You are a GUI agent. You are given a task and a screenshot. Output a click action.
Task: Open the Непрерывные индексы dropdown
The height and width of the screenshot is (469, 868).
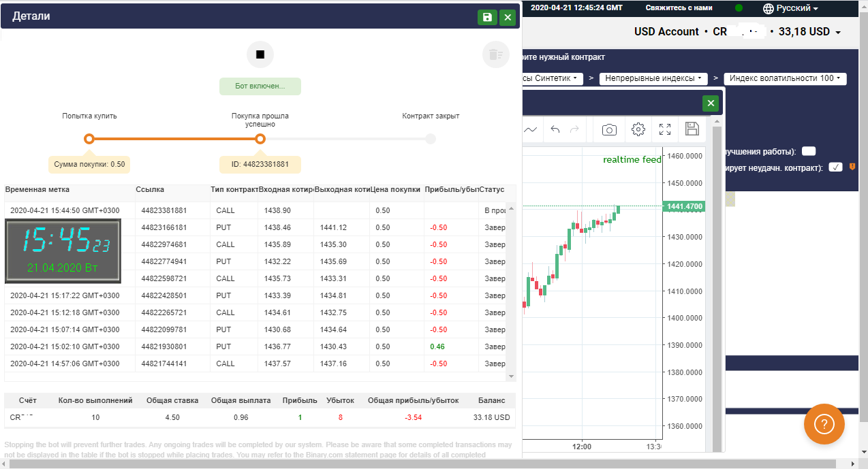(652, 78)
